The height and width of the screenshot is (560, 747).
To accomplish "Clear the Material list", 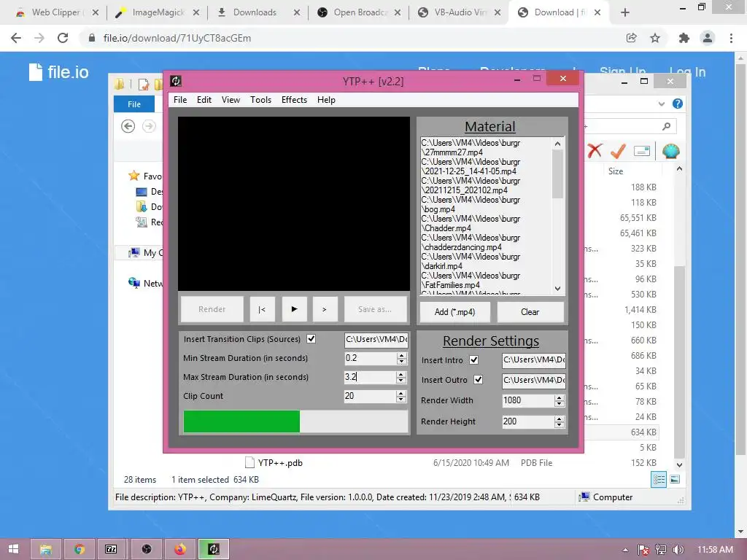I will pos(530,312).
